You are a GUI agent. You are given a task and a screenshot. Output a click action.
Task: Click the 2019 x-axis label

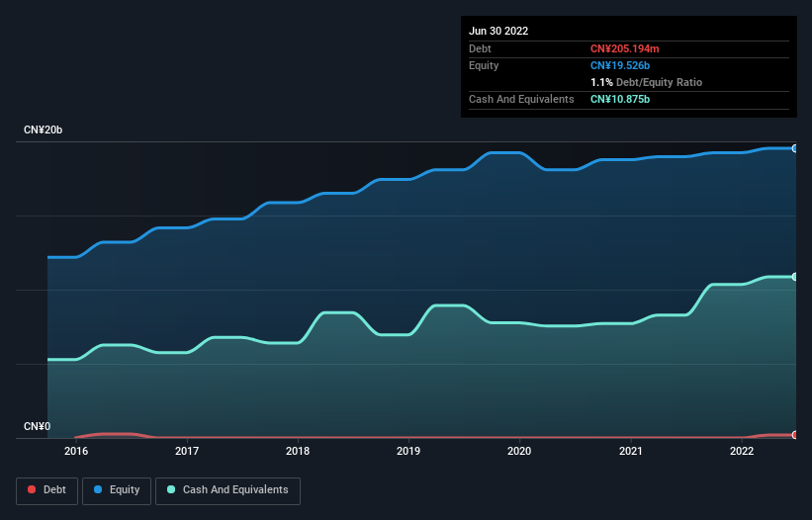tap(408, 451)
